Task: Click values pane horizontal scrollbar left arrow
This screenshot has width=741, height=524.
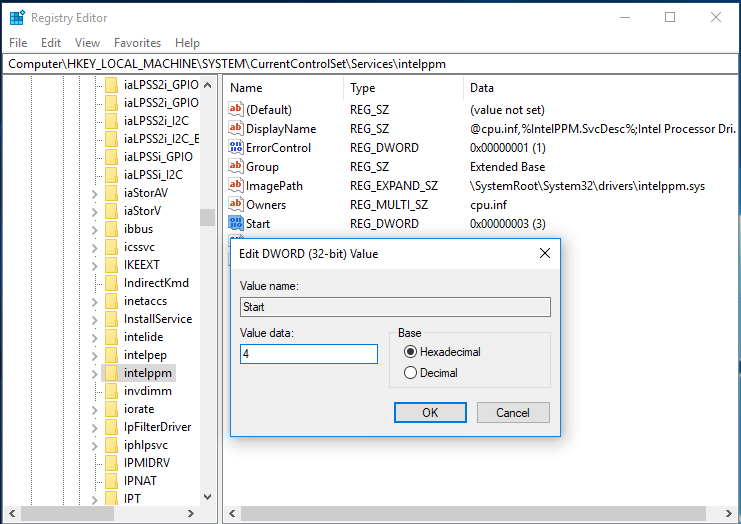Action: coord(232,513)
